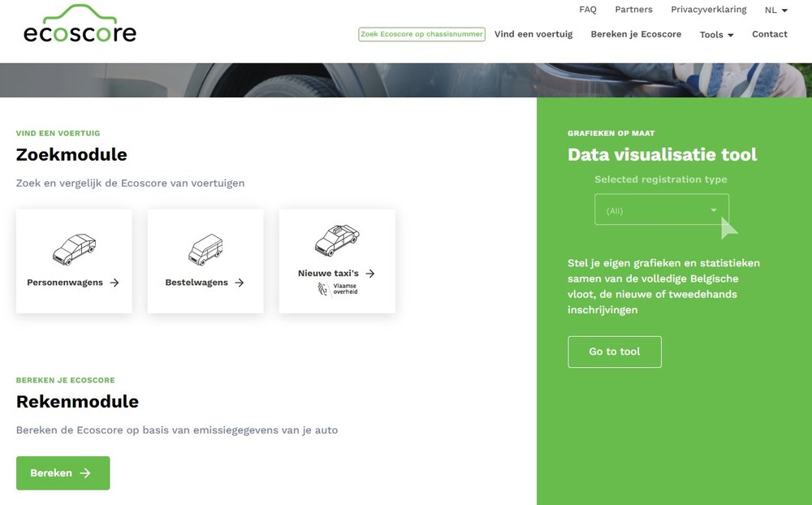Expand the Tools menu

[x=715, y=35]
